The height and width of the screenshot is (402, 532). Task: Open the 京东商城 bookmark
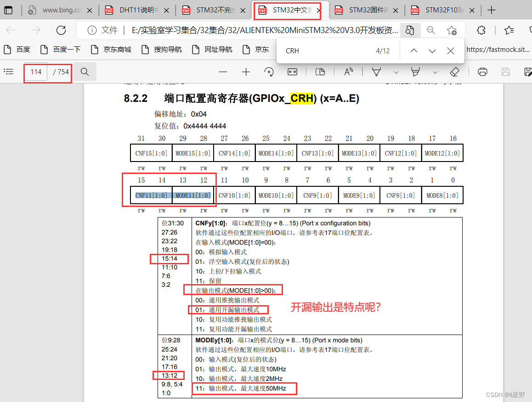pyautogui.click(x=111, y=49)
